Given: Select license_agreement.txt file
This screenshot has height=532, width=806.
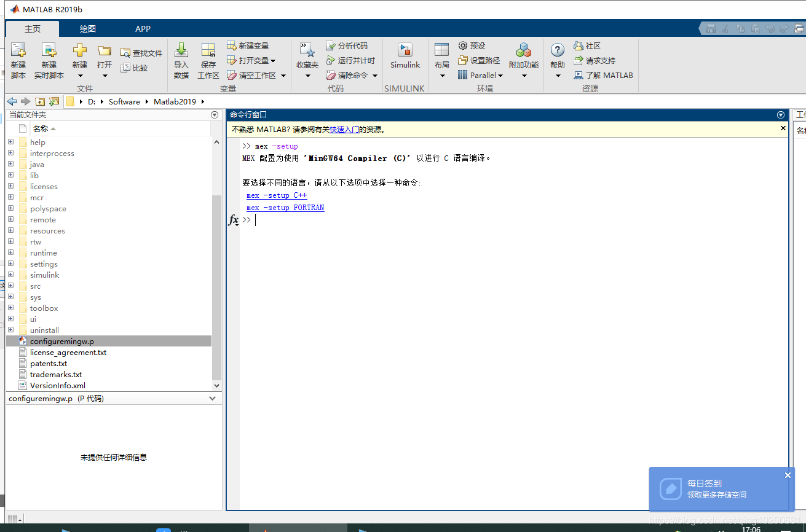Looking at the screenshot, I should [x=68, y=352].
